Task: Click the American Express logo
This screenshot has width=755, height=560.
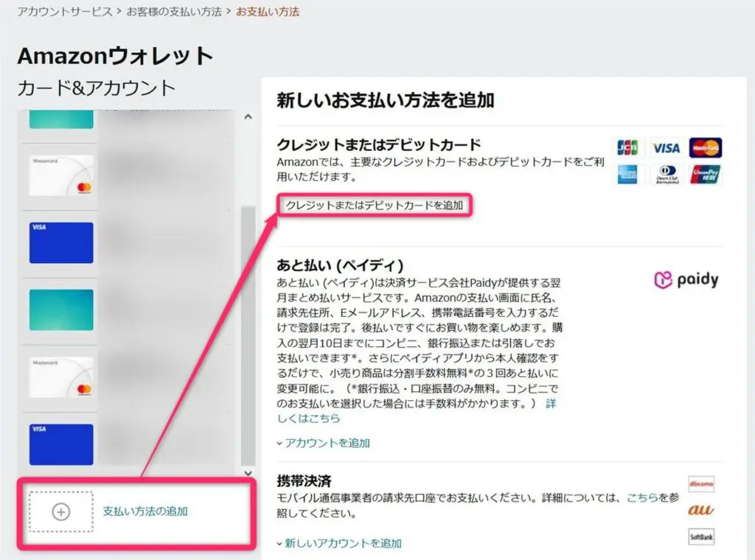Action: coord(627,174)
